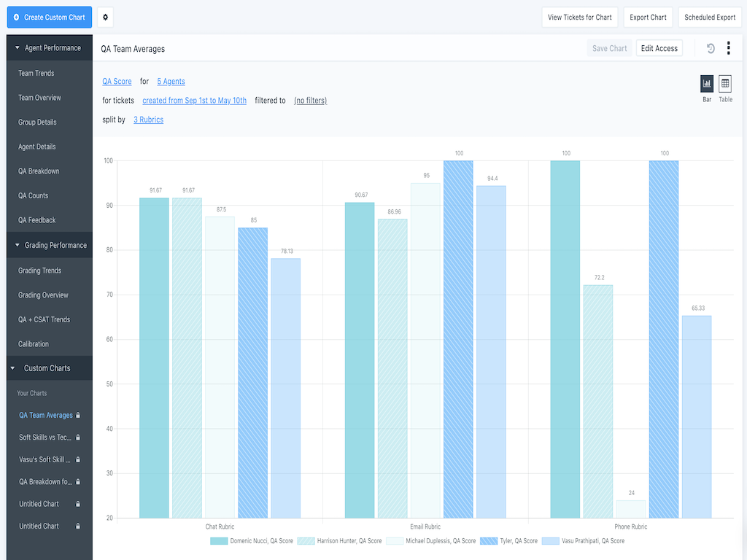
Task: Click the Export Chart button
Action: [648, 17]
